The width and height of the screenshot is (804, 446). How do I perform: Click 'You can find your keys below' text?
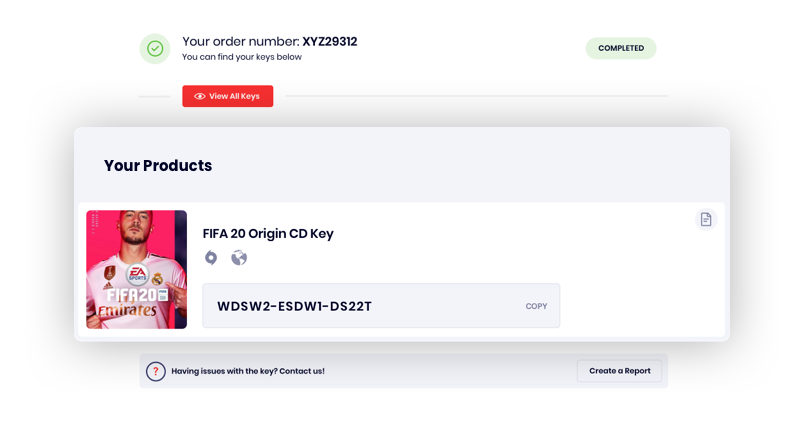coord(241,58)
